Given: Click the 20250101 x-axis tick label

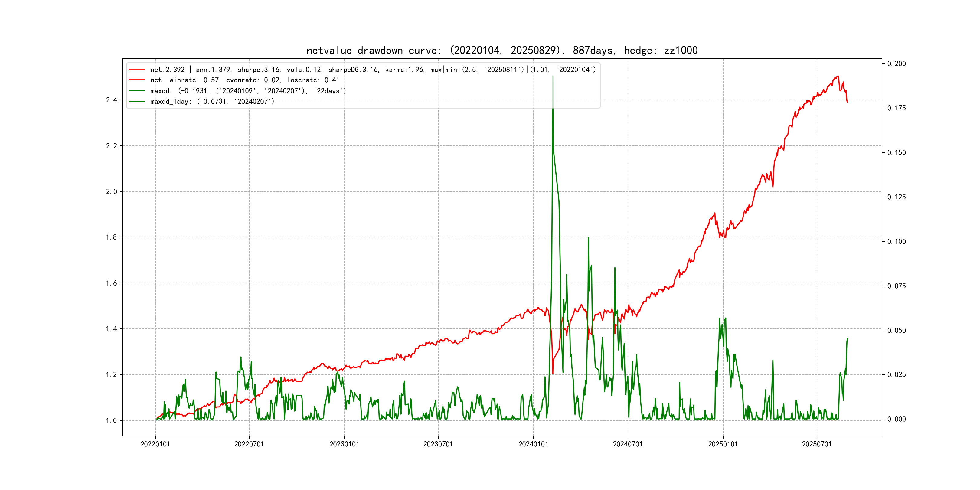Looking at the screenshot, I should tap(723, 444).
